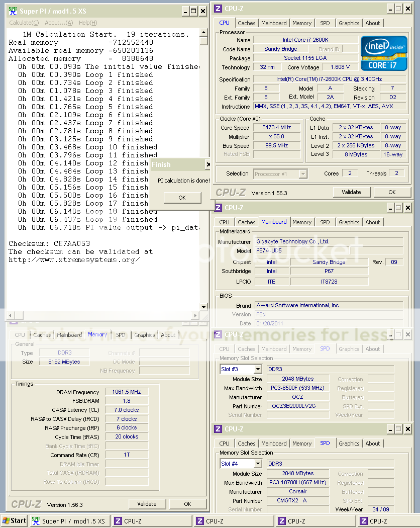The width and height of the screenshot is (420, 528).
Task: Open the Help menu in Super PI
Action: pos(87,23)
